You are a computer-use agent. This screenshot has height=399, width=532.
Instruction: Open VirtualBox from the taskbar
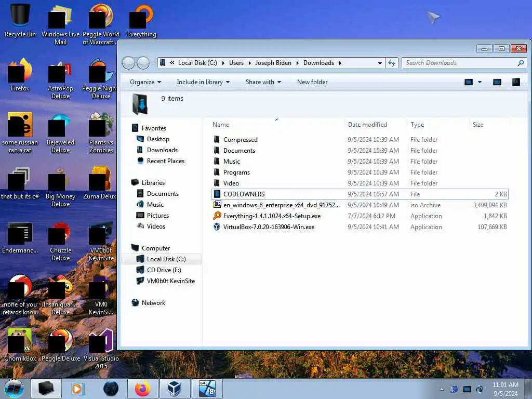click(175, 389)
